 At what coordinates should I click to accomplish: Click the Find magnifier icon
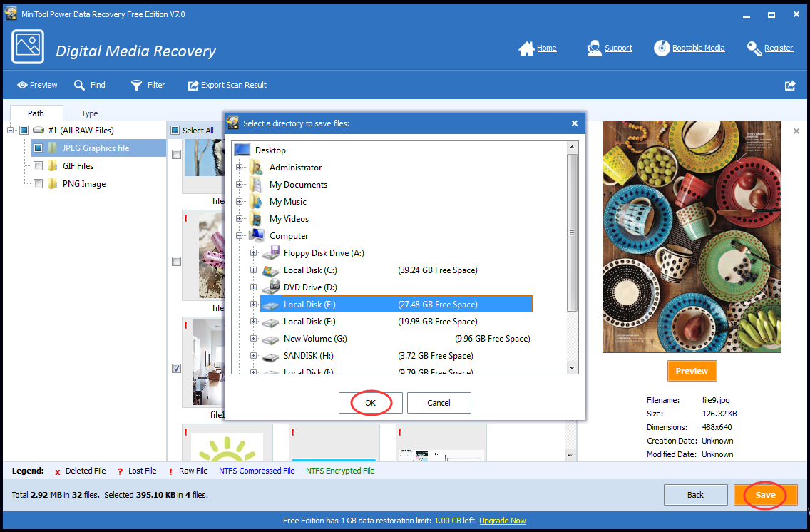point(79,85)
